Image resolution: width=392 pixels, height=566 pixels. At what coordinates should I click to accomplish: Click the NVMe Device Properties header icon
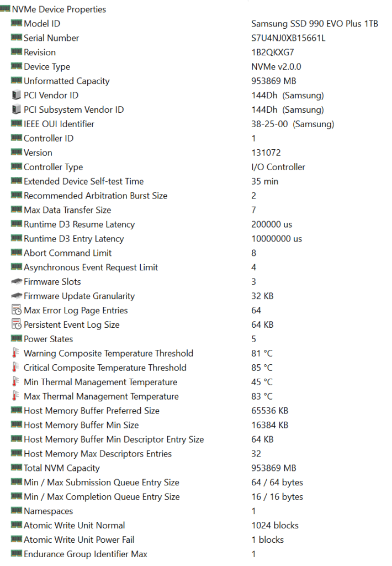coord(6,9)
